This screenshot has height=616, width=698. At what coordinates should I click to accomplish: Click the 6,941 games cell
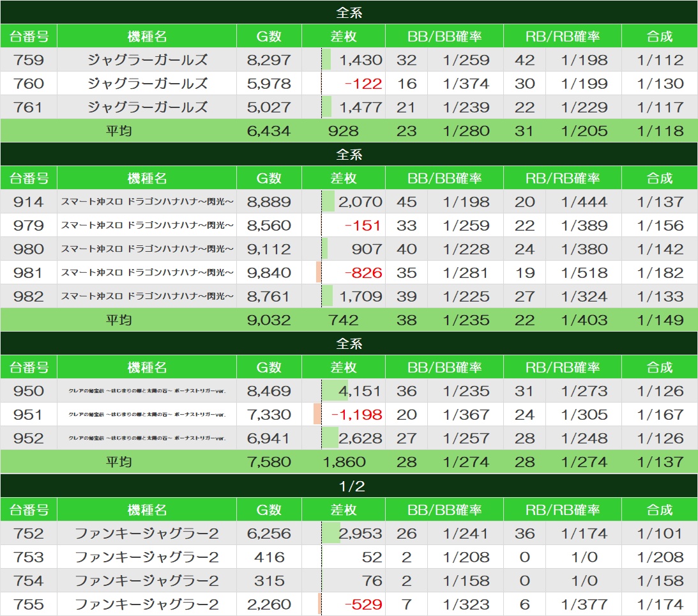pos(269,438)
